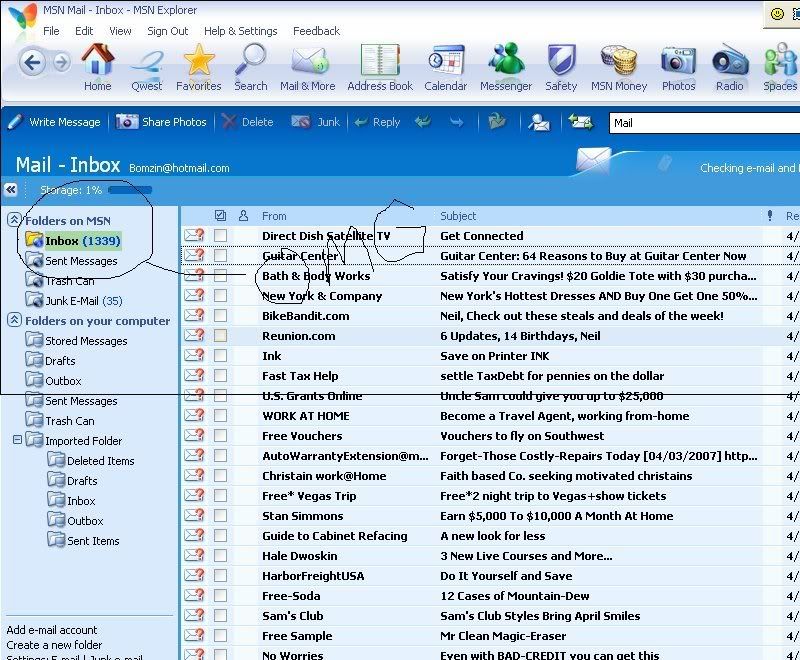Screen dimensions: 800x660
Task: Open the Guide to Cabinet Refacing message
Action: click(490, 536)
